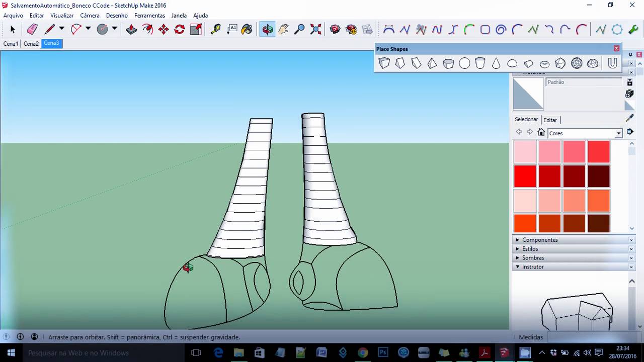The image size is (644, 362).
Task: Open Google Chrome from the taskbar
Action: point(363,353)
